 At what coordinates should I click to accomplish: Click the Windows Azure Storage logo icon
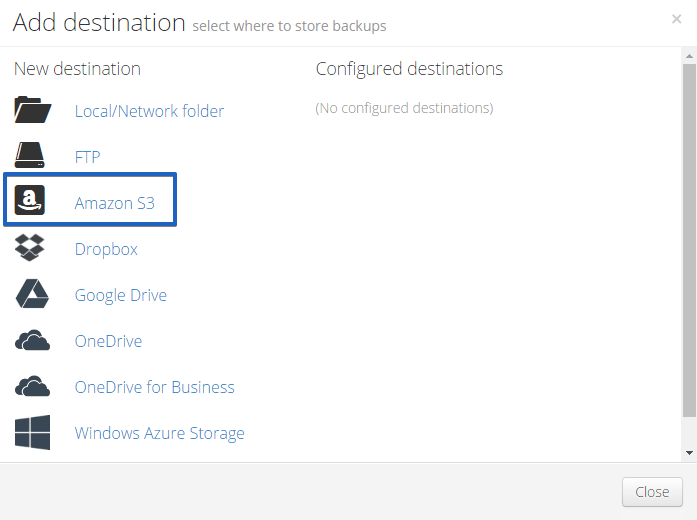point(32,432)
